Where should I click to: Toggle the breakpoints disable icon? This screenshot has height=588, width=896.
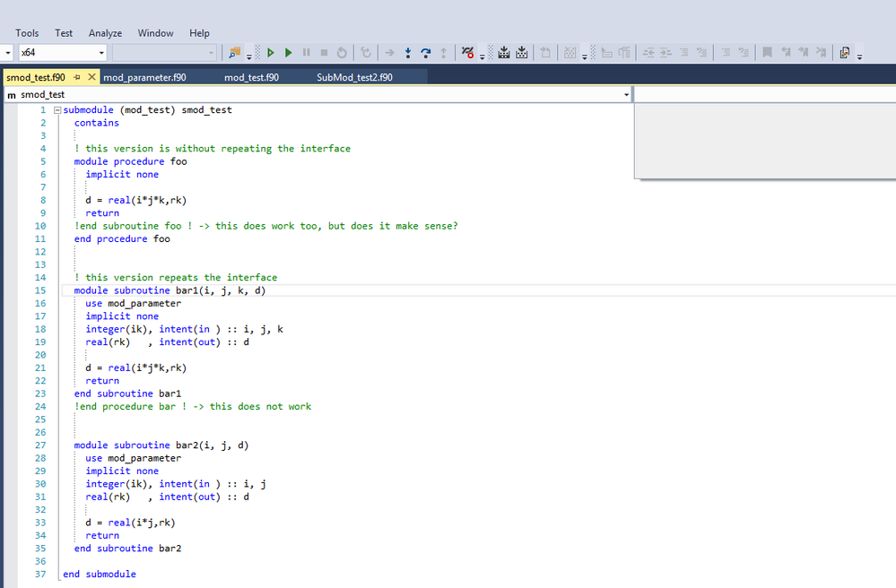467,53
